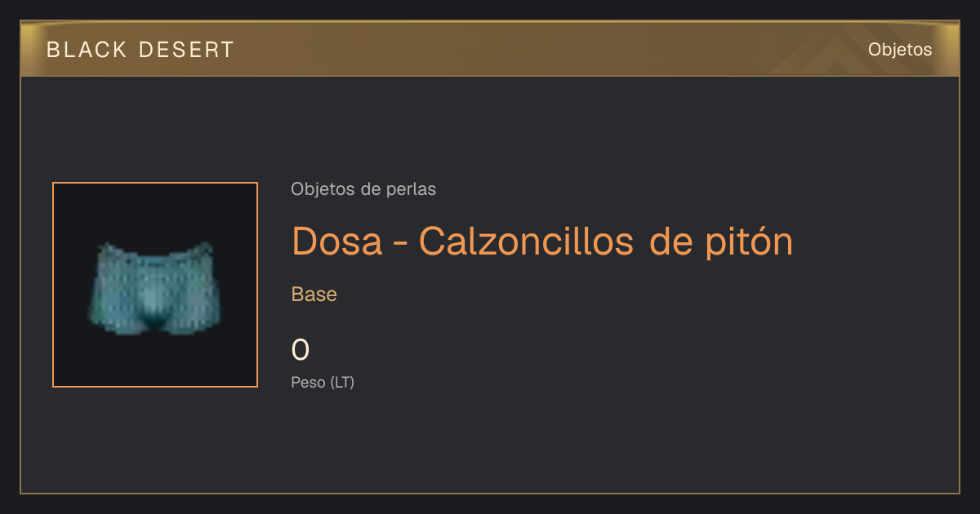Select the Objetos de perlas category label
Screen dimensions: 980x514
click(x=363, y=189)
